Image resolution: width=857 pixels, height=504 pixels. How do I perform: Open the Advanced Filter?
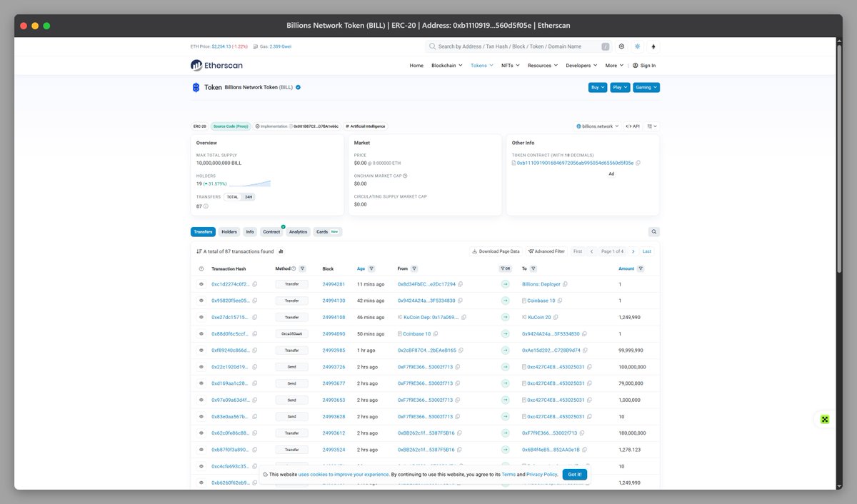(546, 251)
